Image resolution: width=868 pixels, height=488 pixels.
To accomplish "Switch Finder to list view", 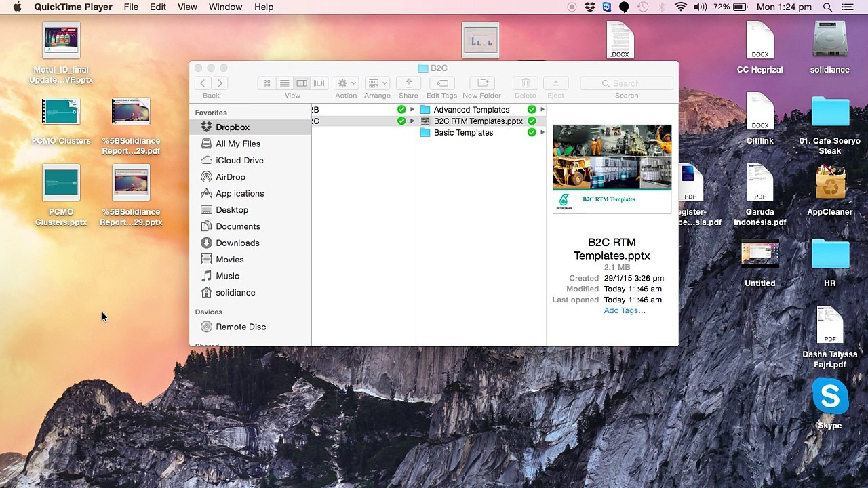I will 284,83.
